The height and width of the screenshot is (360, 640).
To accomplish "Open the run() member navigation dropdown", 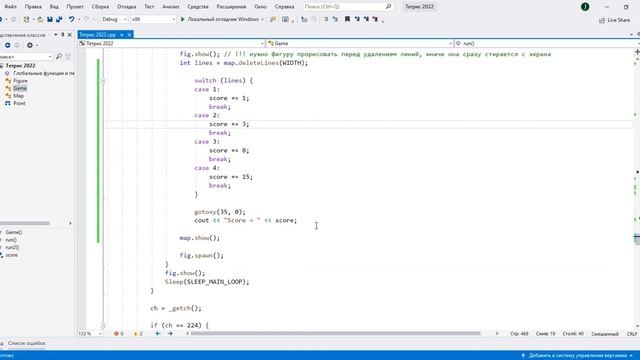I will coord(547,43).
